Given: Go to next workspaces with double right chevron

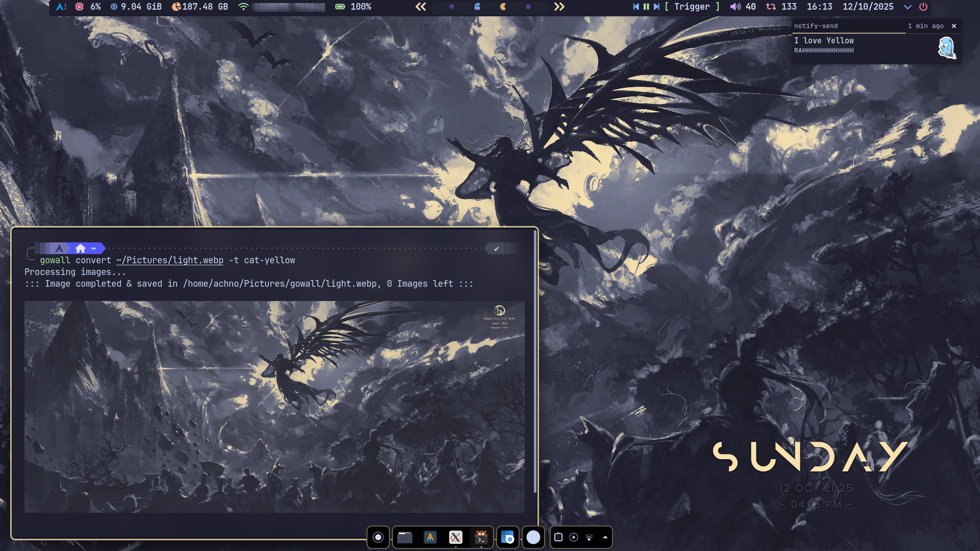Looking at the screenshot, I should tap(559, 7).
